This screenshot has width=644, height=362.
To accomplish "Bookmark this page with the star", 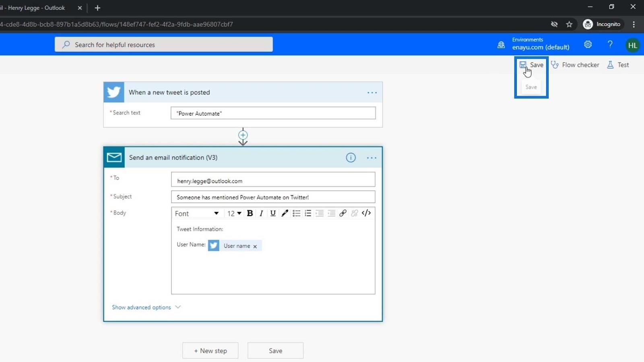I will [x=569, y=24].
